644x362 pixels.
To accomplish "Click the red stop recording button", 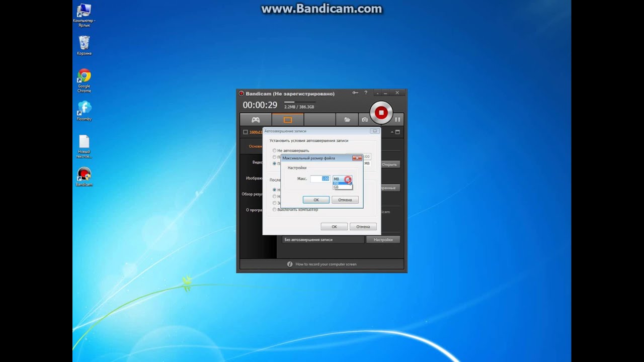I will point(381,113).
